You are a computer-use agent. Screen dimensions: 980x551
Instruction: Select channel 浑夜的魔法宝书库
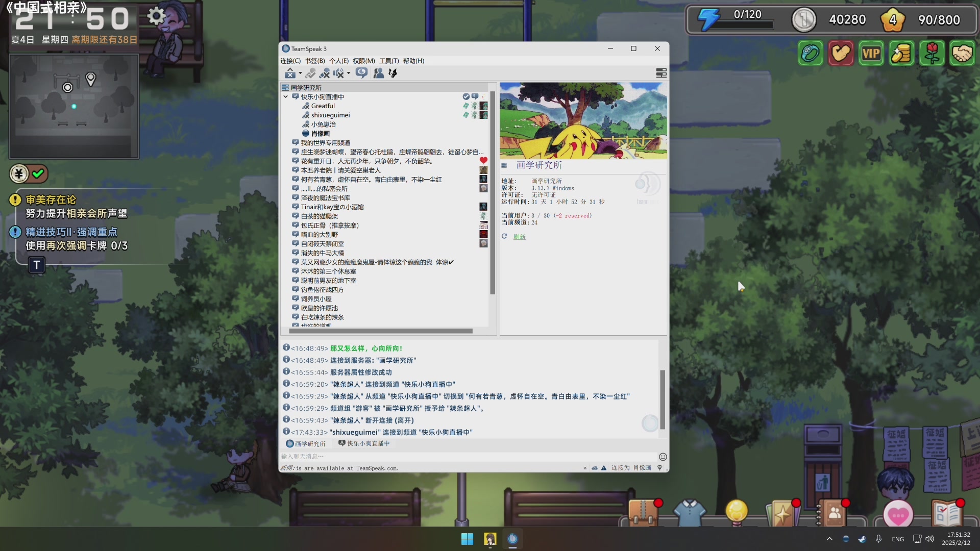[x=325, y=198]
